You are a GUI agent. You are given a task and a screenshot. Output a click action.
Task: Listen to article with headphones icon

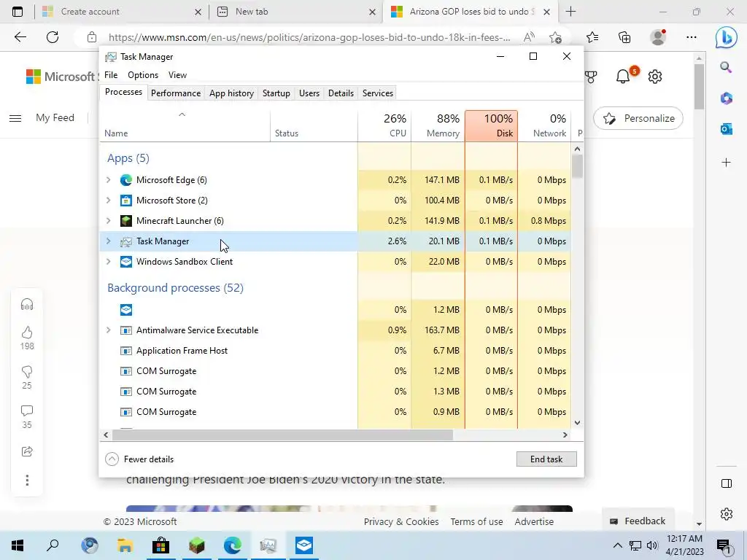[27, 304]
